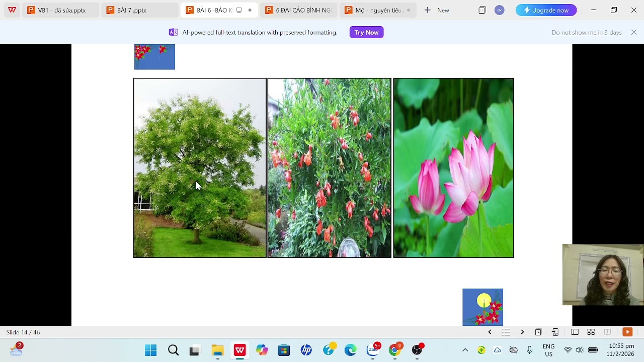Click the AI translation banner icon
The width and height of the screenshot is (644, 362).
(x=173, y=32)
